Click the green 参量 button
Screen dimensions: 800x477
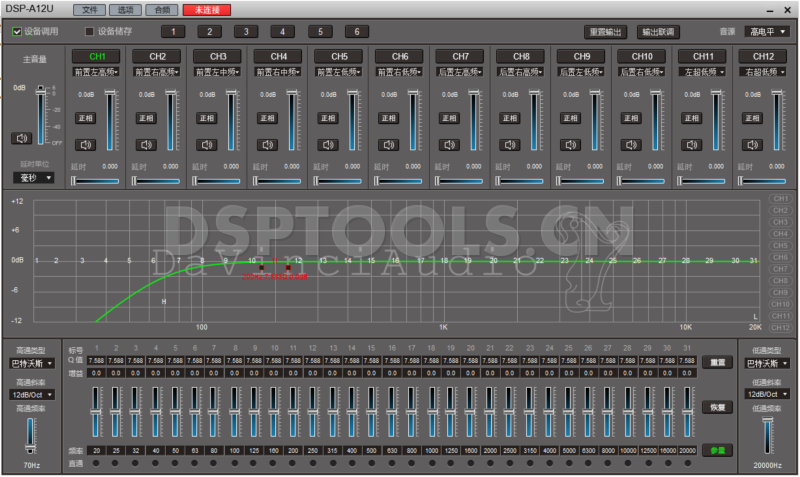pos(717,450)
